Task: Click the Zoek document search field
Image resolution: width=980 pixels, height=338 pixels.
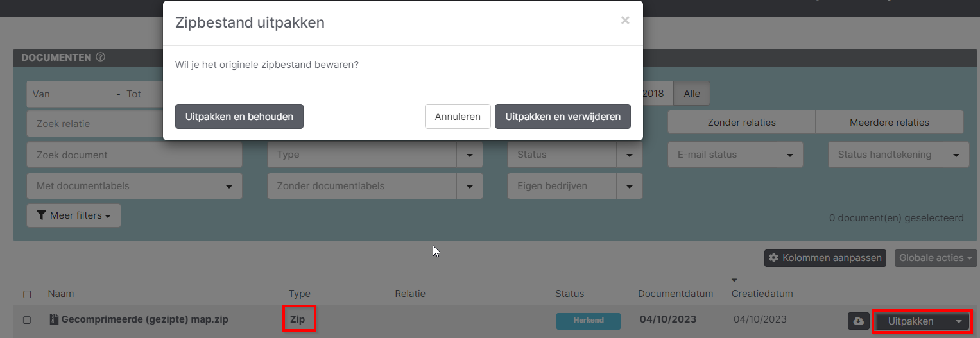Action: (x=134, y=155)
